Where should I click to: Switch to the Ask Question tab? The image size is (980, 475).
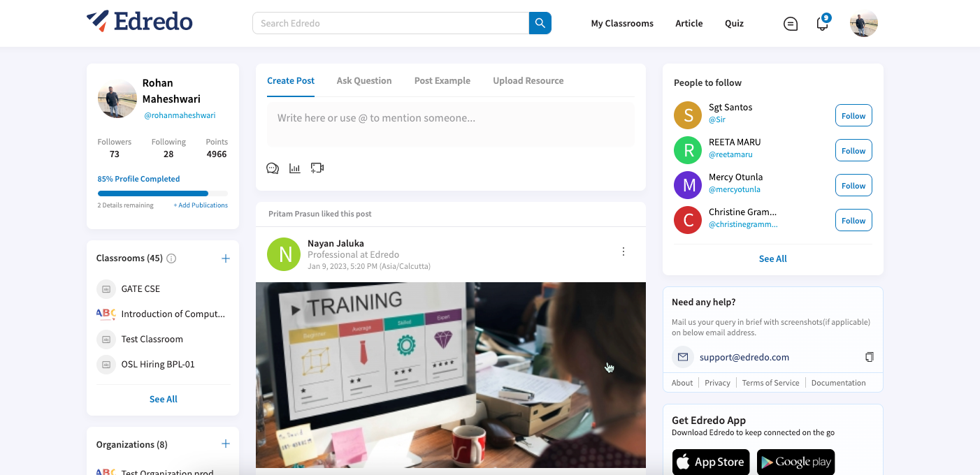tap(364, 80)
